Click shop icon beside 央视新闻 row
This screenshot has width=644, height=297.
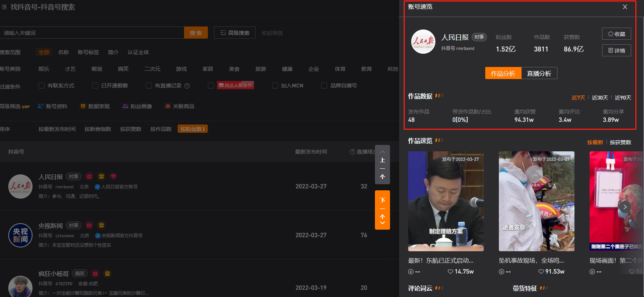[x=101, y=225]
